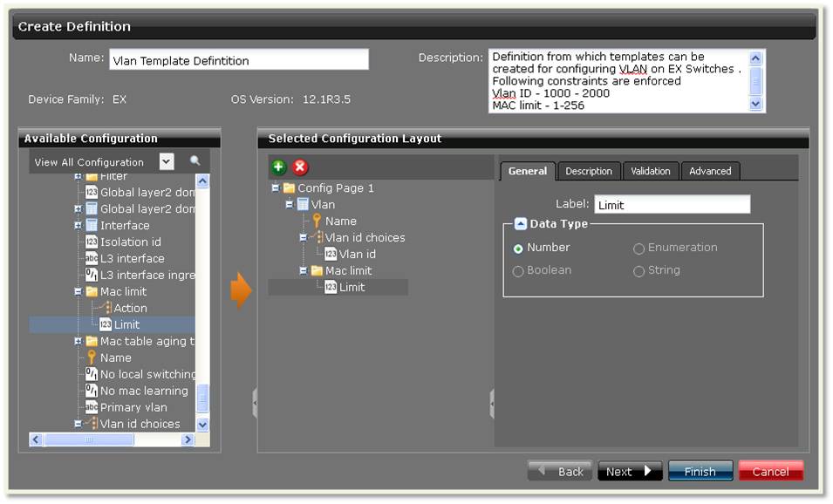Click the orange arrow to add selected configuration
This screenshot has width=833, height=504.
(241, 290)
